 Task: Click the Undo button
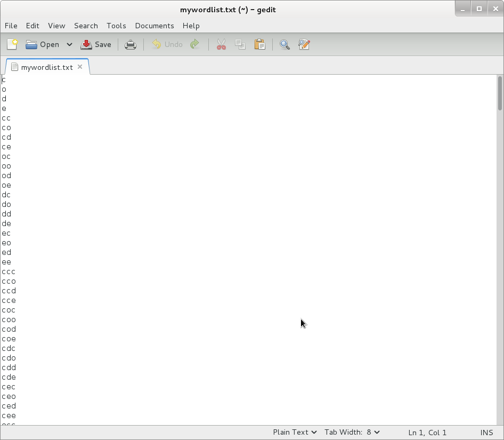tap(167, 44)
